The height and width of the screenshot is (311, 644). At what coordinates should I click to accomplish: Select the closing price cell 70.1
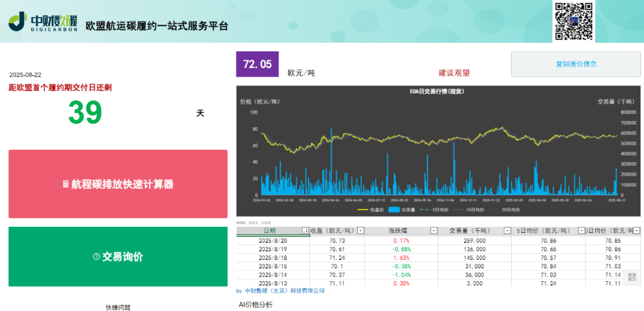[337, 266]
